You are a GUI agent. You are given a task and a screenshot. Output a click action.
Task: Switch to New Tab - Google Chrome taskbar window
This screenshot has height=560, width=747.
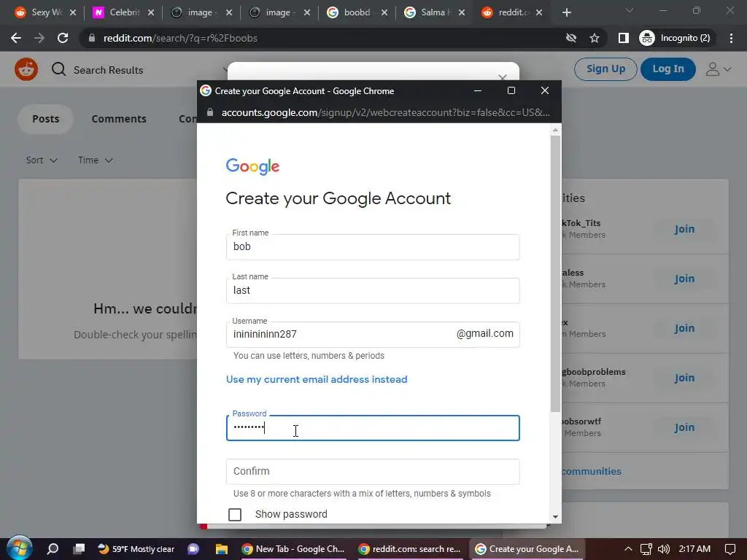coord(293,549)
